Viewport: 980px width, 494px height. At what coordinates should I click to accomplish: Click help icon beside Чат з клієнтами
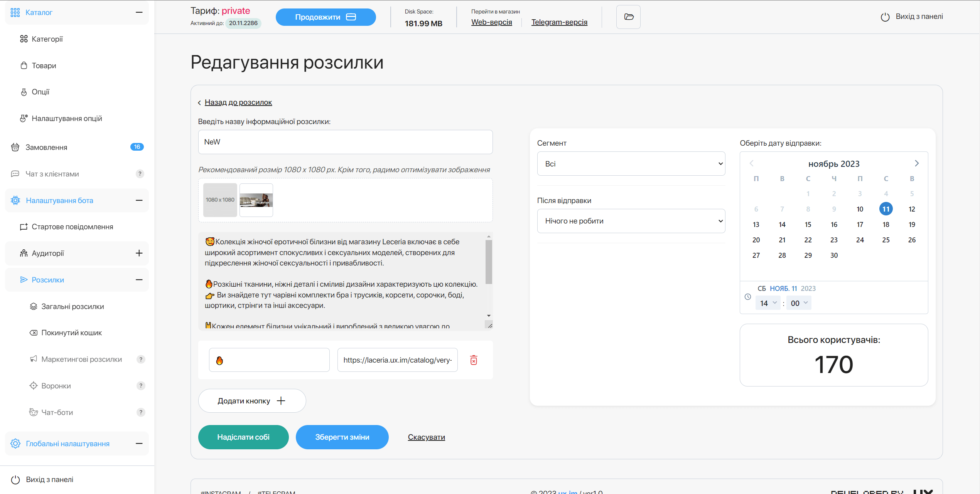coord(140,174)
